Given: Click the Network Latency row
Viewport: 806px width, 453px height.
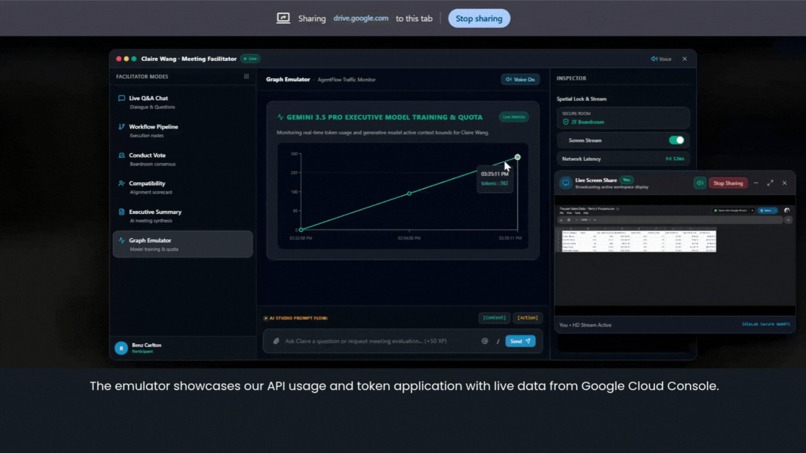Looking at the screenshot, I should [623, 159].
